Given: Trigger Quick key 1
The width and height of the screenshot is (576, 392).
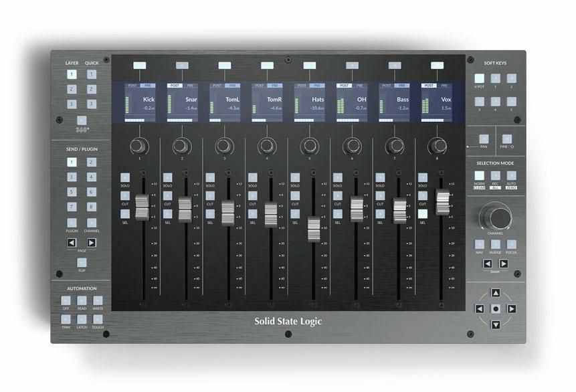Looking at the screenshot, I should [92, 74].
